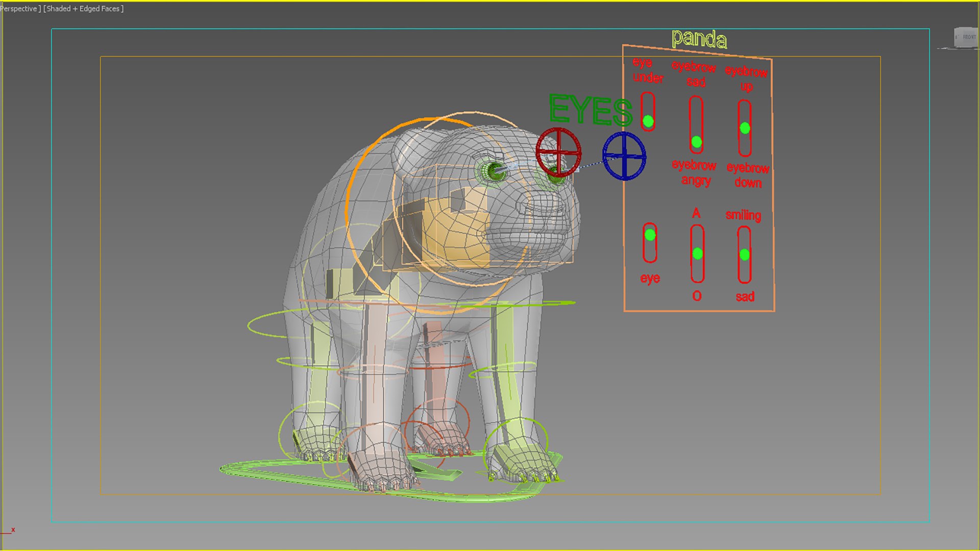Grab the smiling/sad slider knob
This screenshot has width=980, height=551.
point(745,254)
